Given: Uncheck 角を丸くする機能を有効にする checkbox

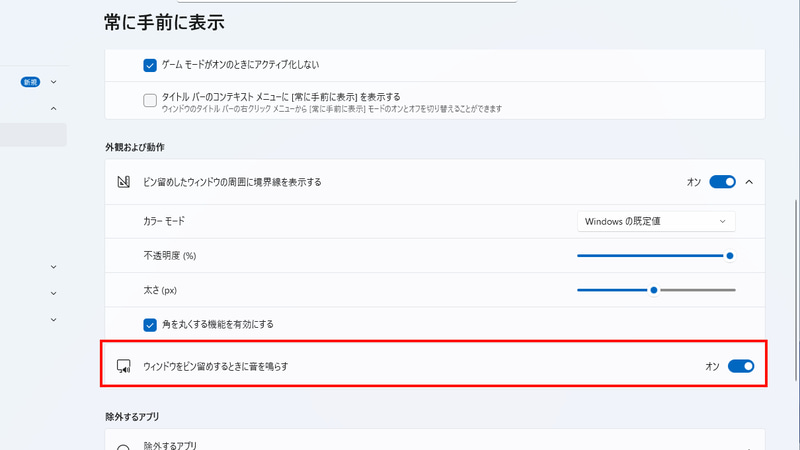Looking at the screenshot, I should [149, 325].
